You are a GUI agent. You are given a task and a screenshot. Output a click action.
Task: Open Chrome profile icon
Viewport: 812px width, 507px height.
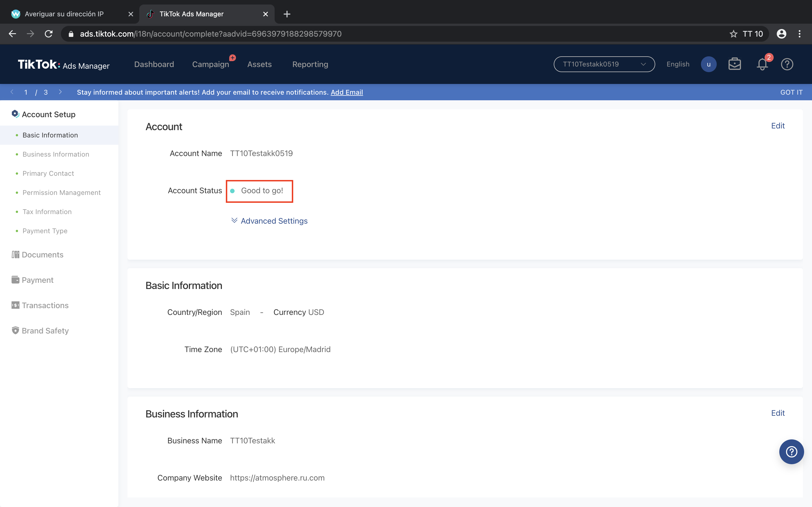pyautogui.click(x=782, y=34)
